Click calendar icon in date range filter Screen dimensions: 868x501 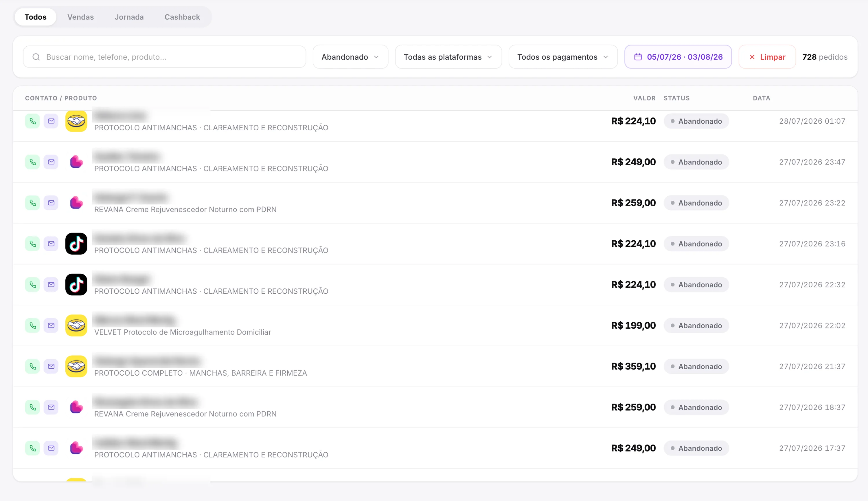[638, 57]
